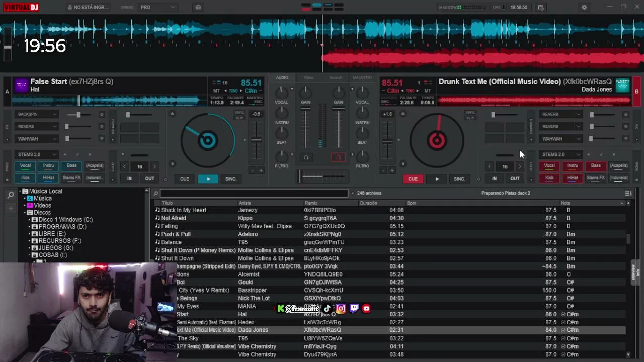Open the C#m key dropdown on deck A
The image size is (644, 362).
(260, 91)
